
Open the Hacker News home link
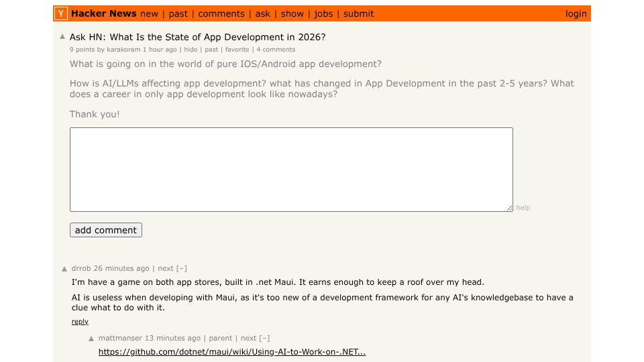click(x=103, y=13)
